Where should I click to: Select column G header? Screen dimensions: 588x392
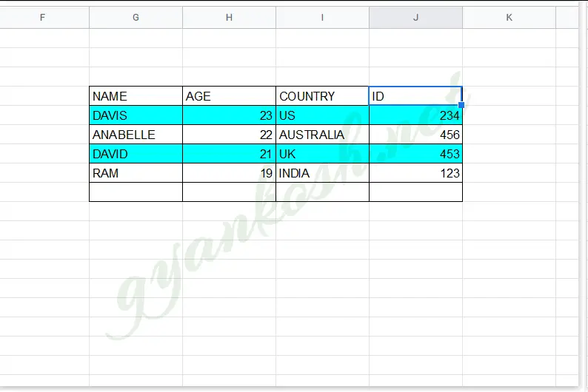136,17
